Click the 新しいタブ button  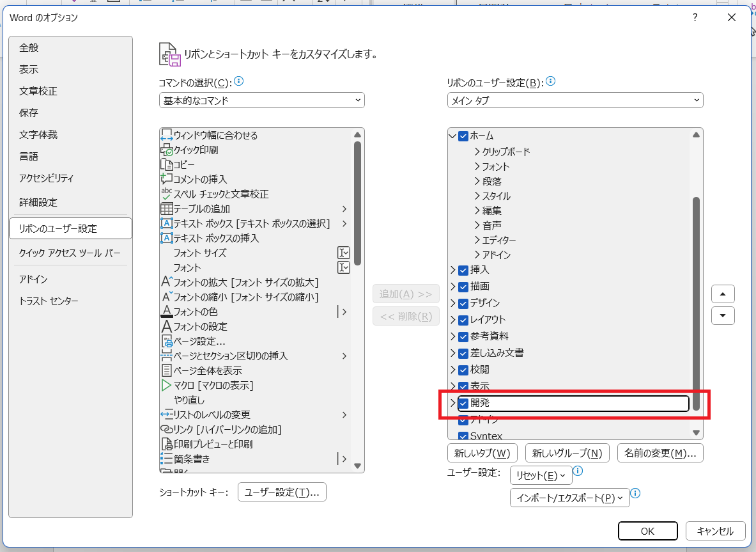pos(482,452)
